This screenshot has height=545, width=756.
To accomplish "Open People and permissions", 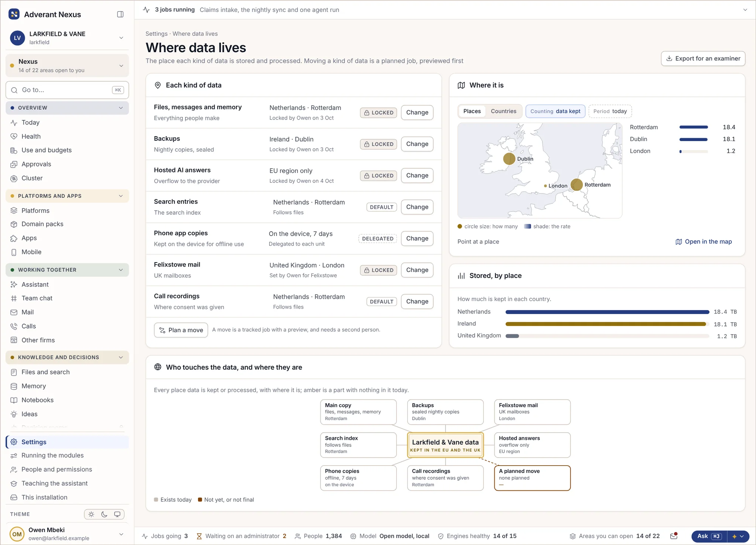I will [67, 469].
